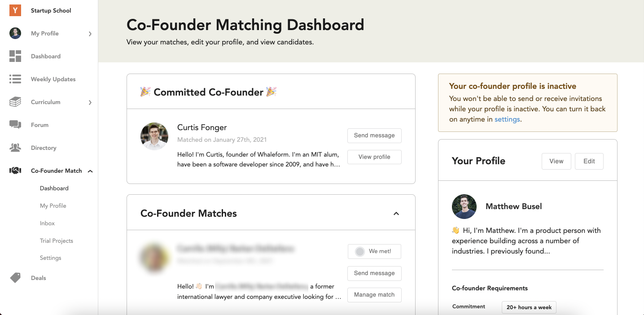Open Trial Projects from the sidebar
Viewport: 644px width, 315px height.
click(x=57, y=241)
